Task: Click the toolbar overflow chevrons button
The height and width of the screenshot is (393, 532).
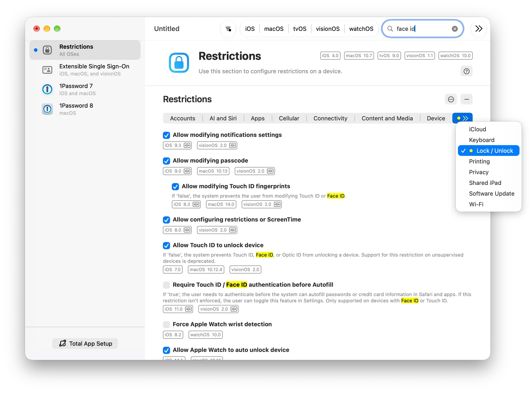Action: [479, 29]
